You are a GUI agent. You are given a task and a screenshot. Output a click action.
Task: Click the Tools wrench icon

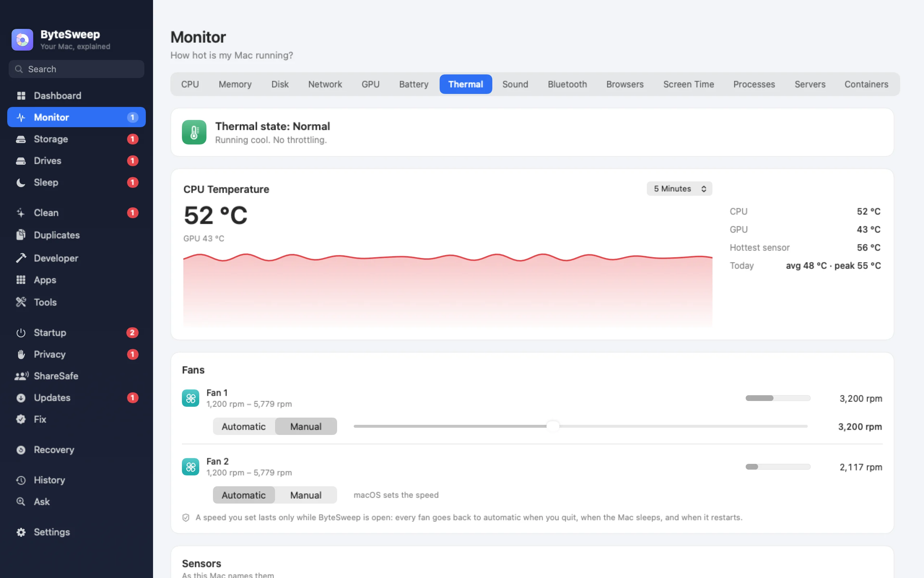(x=21, y=302)
